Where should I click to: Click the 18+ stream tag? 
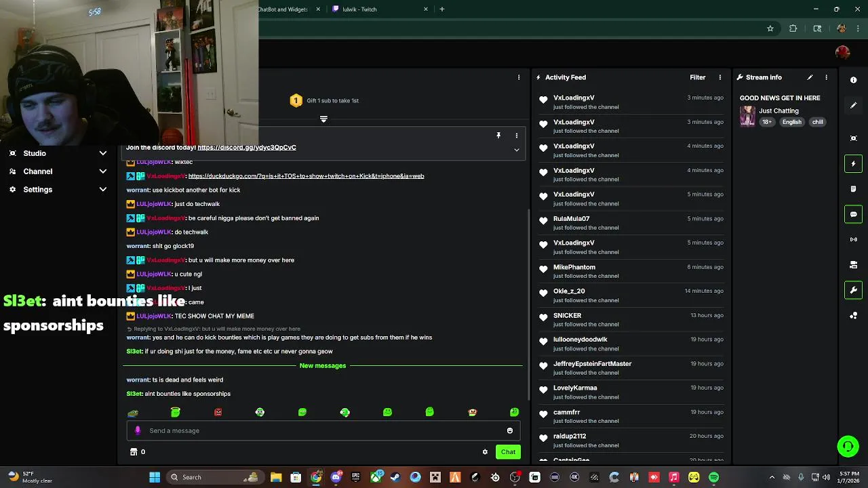click(767, 122)
